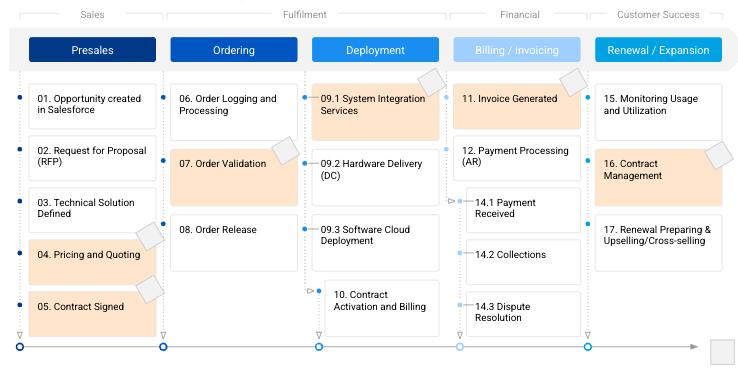738x370 pixels.
Task: Click the Presales timeline circle marker
Action: (x=20, y=347)
